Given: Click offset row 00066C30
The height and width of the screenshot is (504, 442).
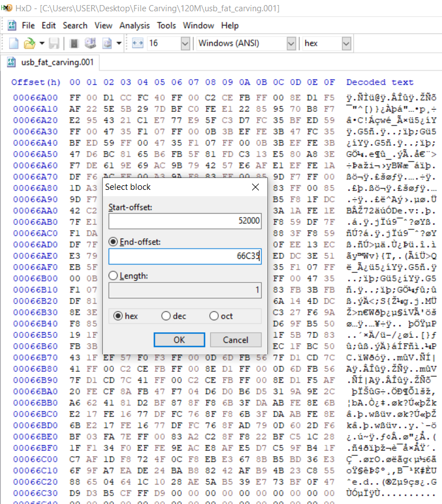Looking at the screenshot, I should [36, 493].
